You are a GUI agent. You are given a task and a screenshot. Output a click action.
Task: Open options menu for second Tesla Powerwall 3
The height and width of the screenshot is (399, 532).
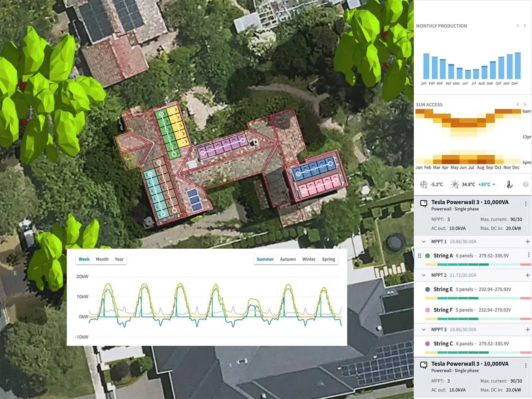pos(526,365)
